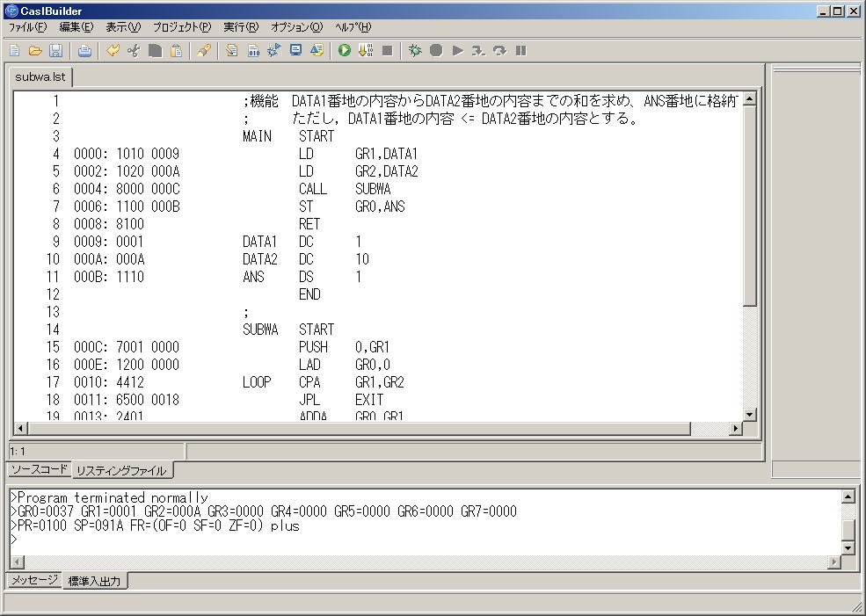The image size is (866, 616).
Task: Run the program with the green play icon
Action: pos(345,51)
